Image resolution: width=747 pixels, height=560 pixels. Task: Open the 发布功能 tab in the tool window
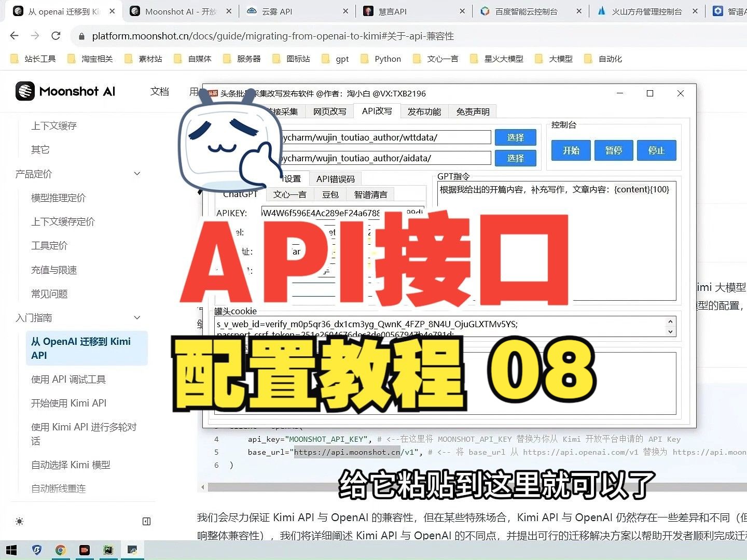(x=424, y=111)
